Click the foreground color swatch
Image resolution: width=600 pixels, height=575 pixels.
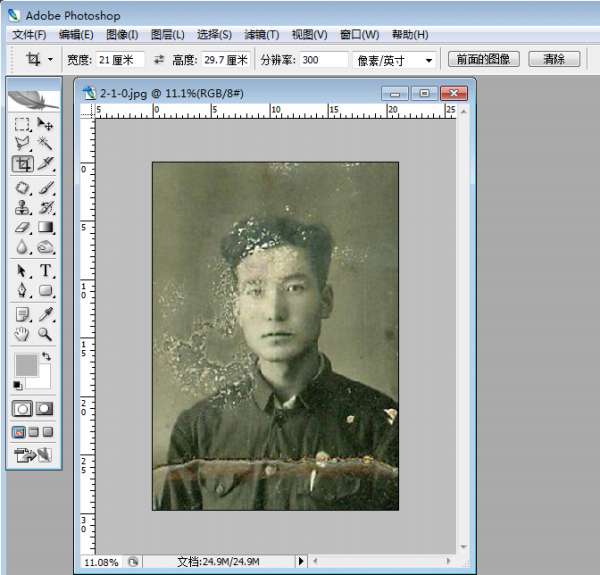pyautogui.click(x=26, y=363)
